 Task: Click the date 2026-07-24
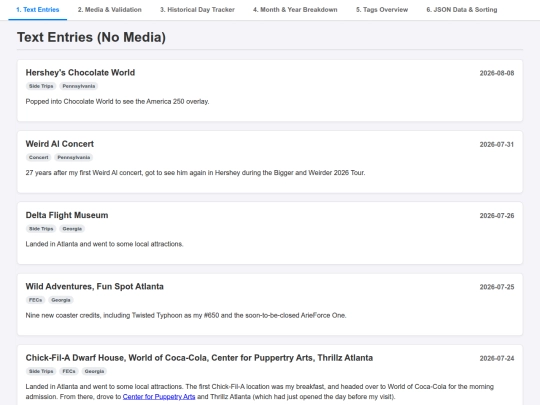(x=497, y=358)
